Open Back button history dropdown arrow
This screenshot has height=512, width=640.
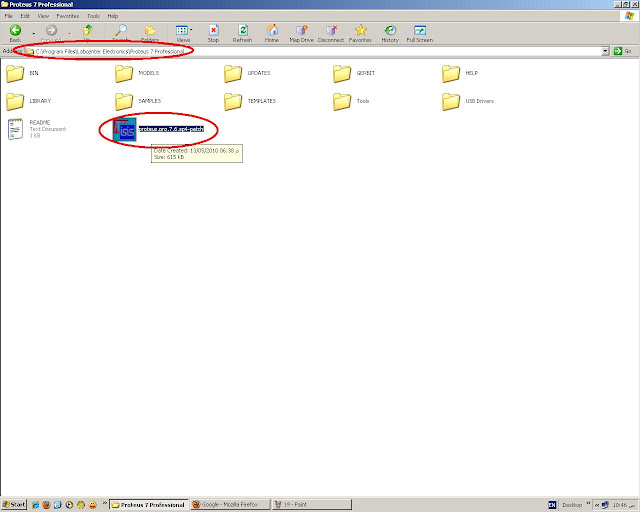click(33, 33)
